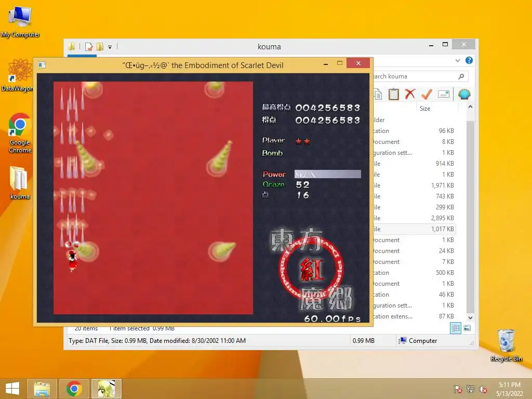The width and height of the screenshot is (532, 399).
Task: Open the Recycle Bin
Action: [x=506, y=345]
